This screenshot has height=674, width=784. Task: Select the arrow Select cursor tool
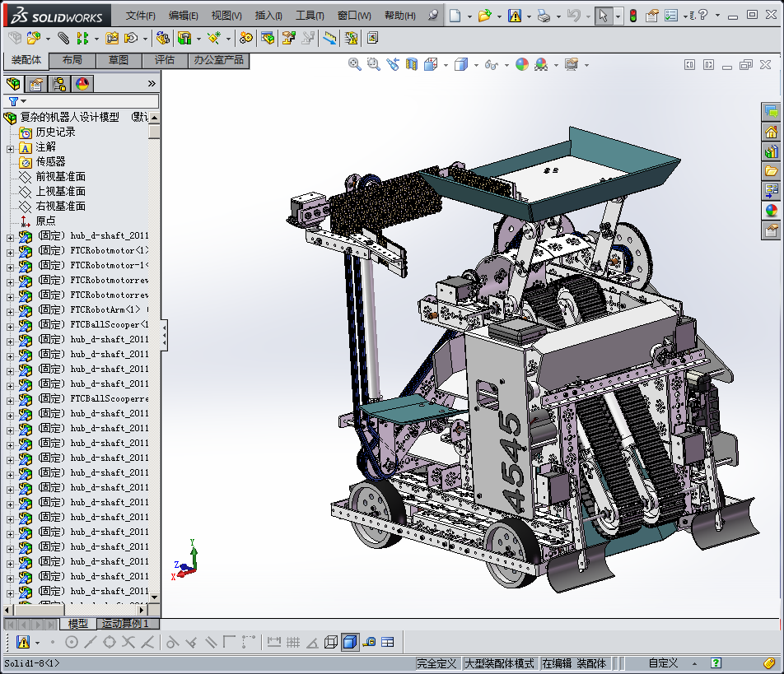(x=604, y=16)
